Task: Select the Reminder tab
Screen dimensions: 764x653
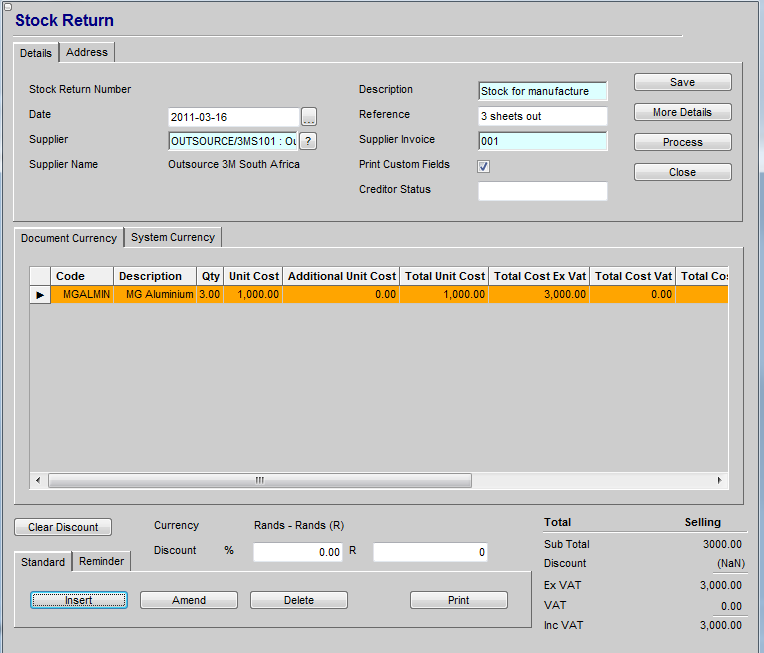Action: pos(102,561)
